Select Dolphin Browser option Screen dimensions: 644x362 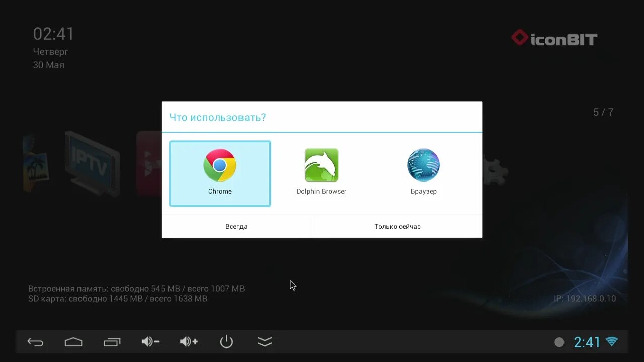pos(321,173)
